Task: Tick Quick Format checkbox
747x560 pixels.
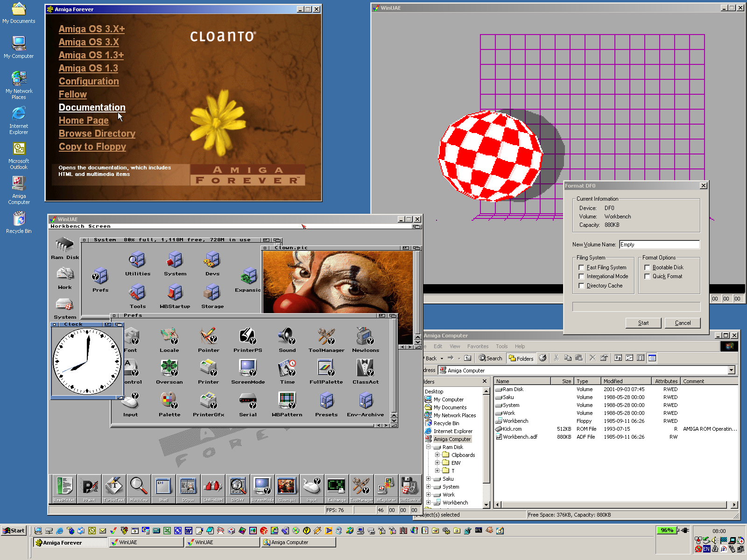Action: click(x=647, y=276)
